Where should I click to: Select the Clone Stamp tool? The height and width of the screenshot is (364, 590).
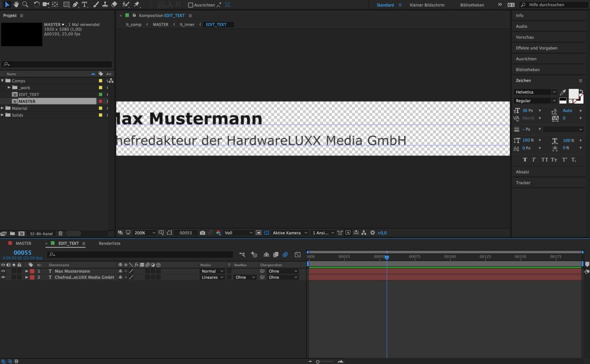click(x=105, y=4)
